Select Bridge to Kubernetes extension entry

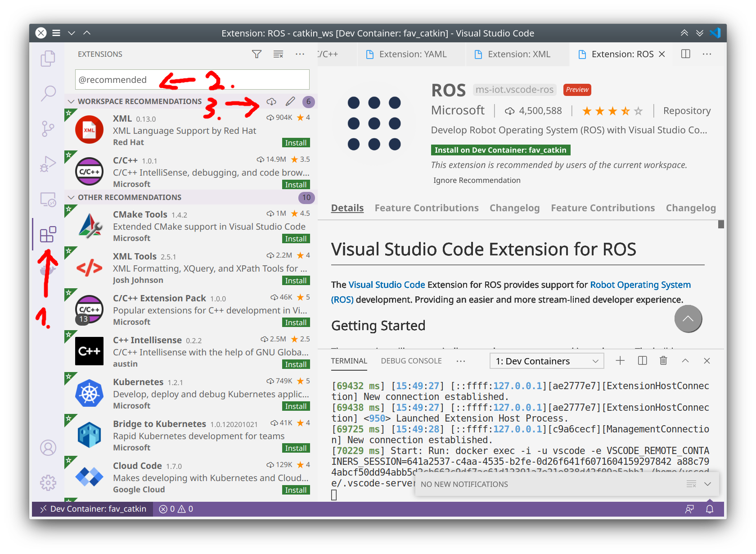tap(191, 435)
